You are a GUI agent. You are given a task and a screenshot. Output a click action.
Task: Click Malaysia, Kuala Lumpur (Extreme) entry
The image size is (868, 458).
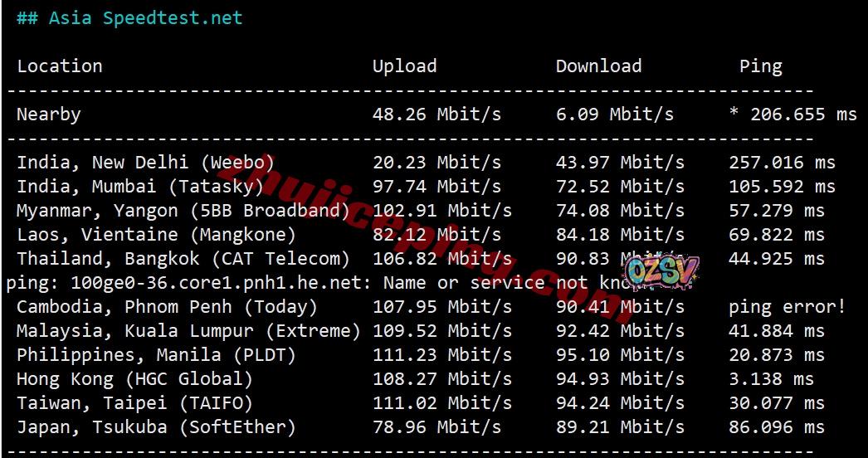(x=188, y=331)
